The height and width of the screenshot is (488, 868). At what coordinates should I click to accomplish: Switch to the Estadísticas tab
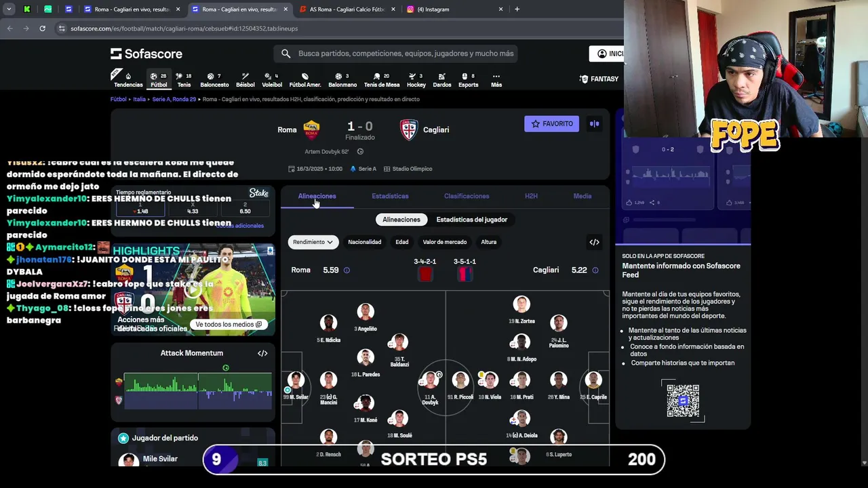[x=390, y=196]
